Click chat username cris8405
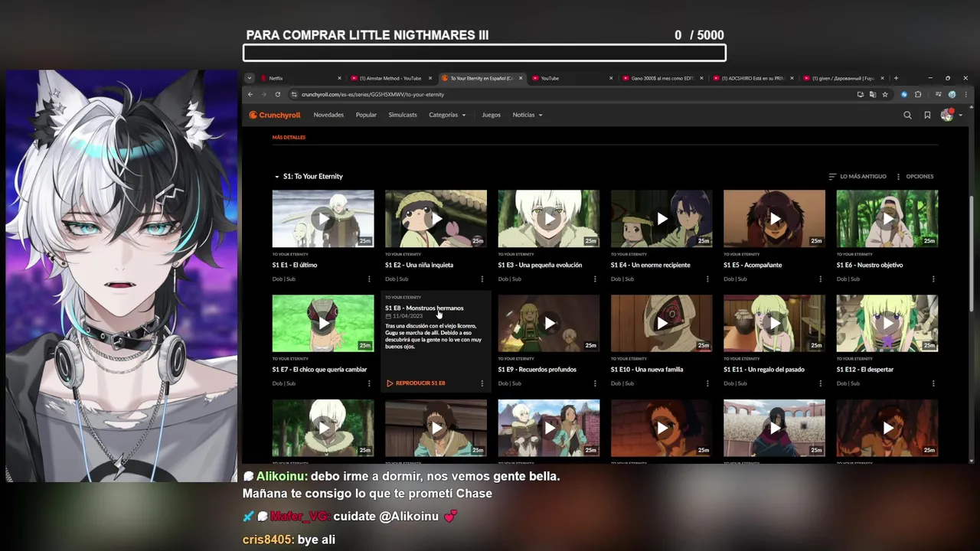This screenshot has height=551, width=980. click(x=268, y=540)
